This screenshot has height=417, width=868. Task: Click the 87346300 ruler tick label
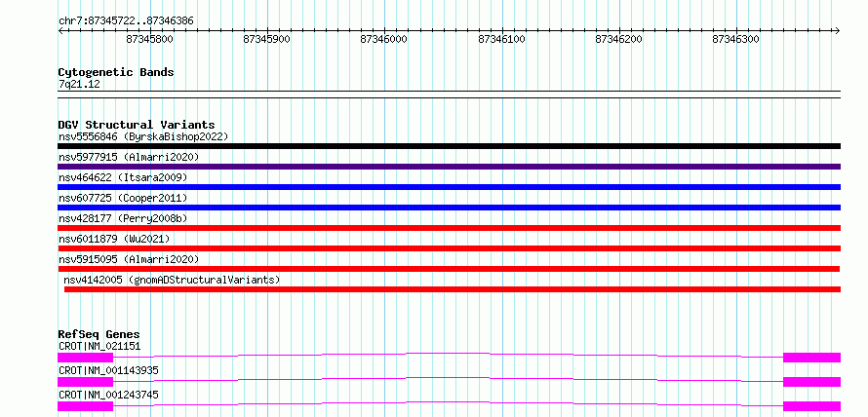point(735,39)
